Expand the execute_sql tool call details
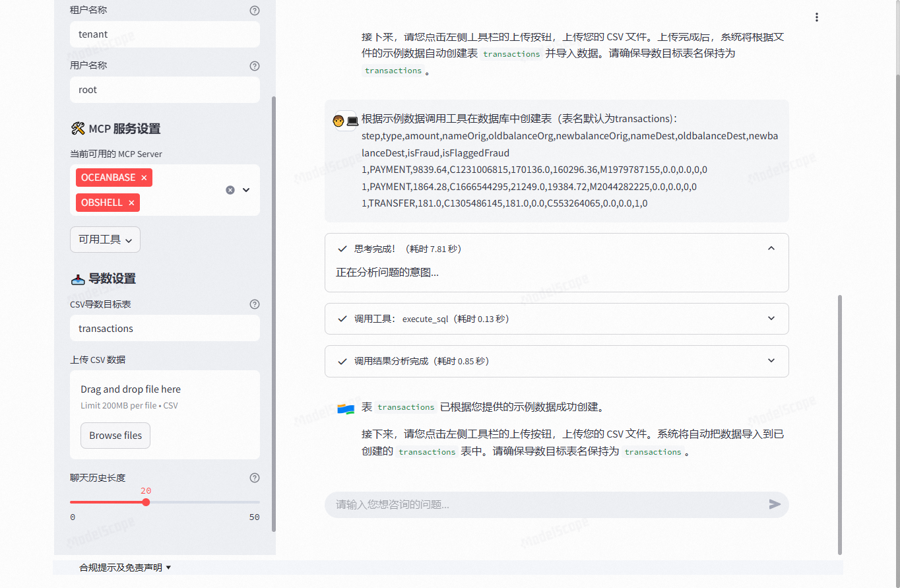This screenshot has height=588, width=900. [x=771, y=318]
